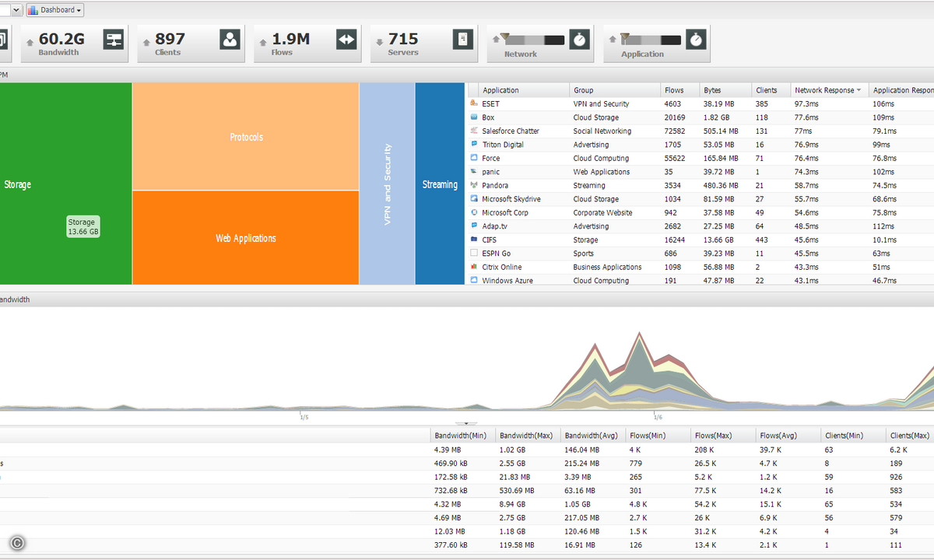Click the Citrix Online application name
934x560 pixels.
click(x=502, y=267)
